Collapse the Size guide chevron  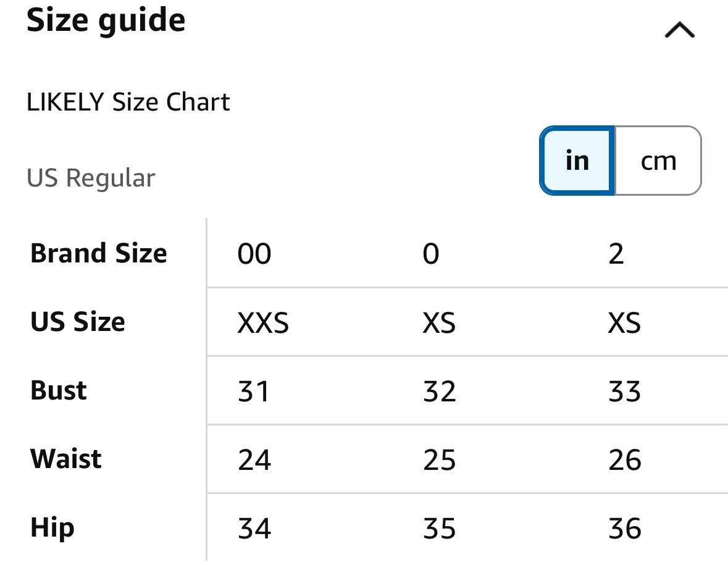680,30
